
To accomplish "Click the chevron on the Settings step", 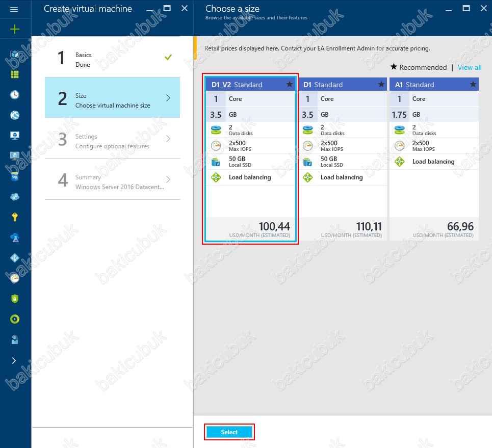I will click(x=168, y=139).
